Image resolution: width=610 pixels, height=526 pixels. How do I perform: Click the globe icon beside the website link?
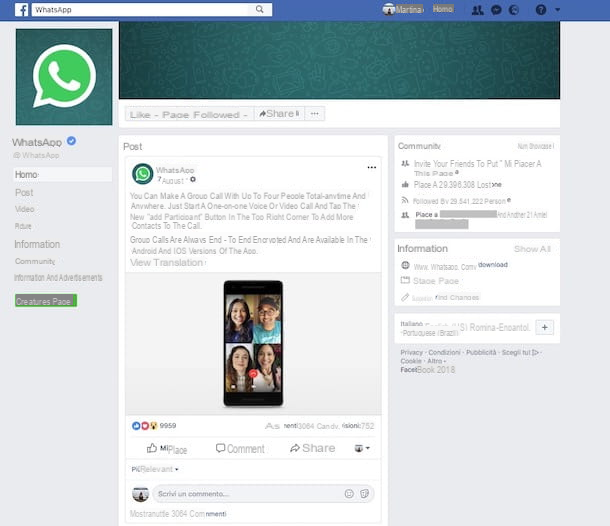pos(405,265)
